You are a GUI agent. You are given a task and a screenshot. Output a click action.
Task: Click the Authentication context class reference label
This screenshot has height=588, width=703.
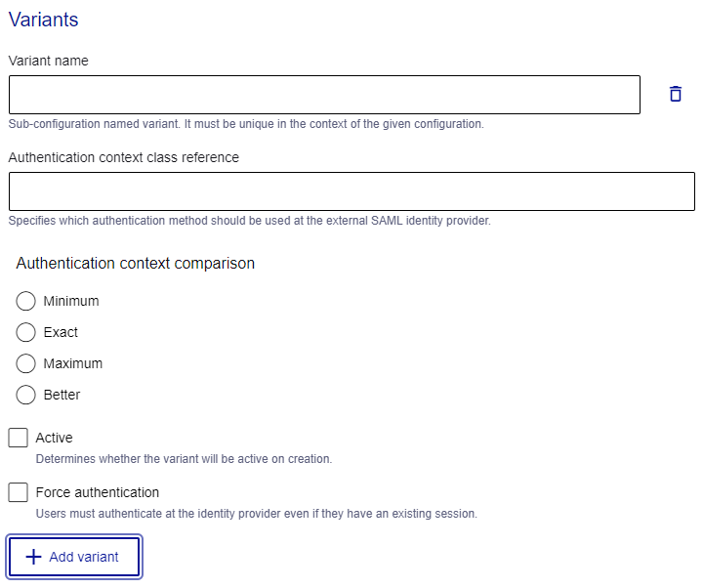(x=124, y=157)
